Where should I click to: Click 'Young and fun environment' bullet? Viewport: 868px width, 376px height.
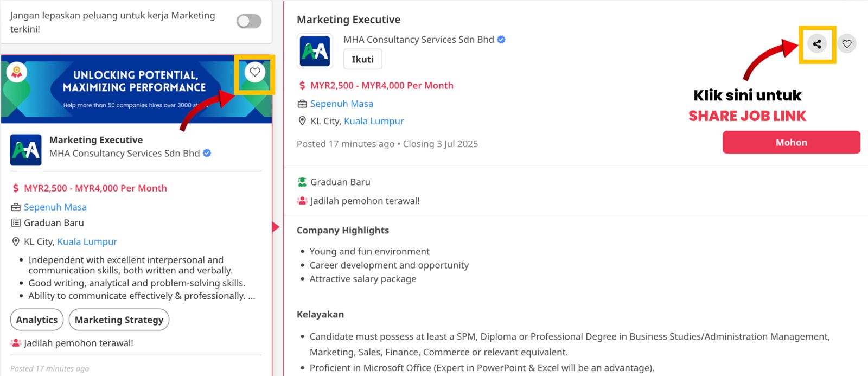click(x=369, y=252)
